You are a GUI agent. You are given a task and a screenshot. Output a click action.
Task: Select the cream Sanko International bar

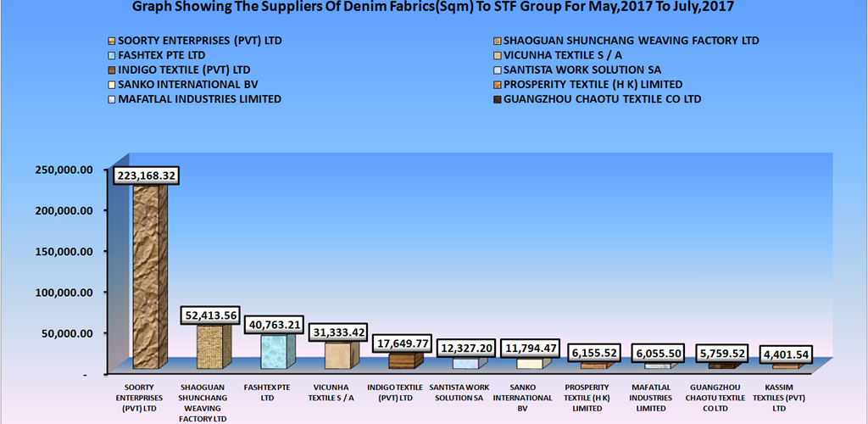tap(534, 363)
